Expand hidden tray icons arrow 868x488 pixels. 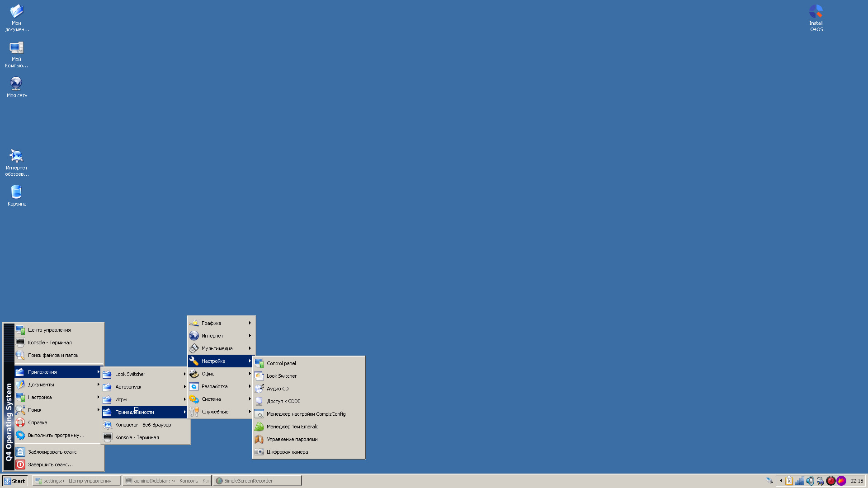point(781,481)
